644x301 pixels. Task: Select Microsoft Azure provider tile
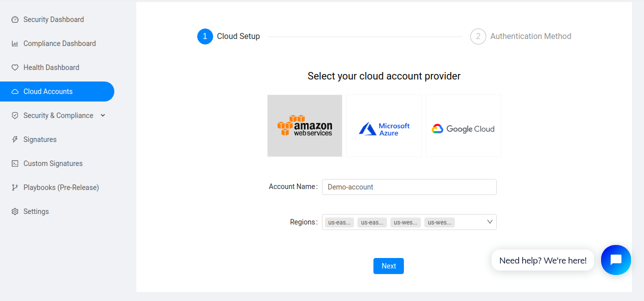384,125
